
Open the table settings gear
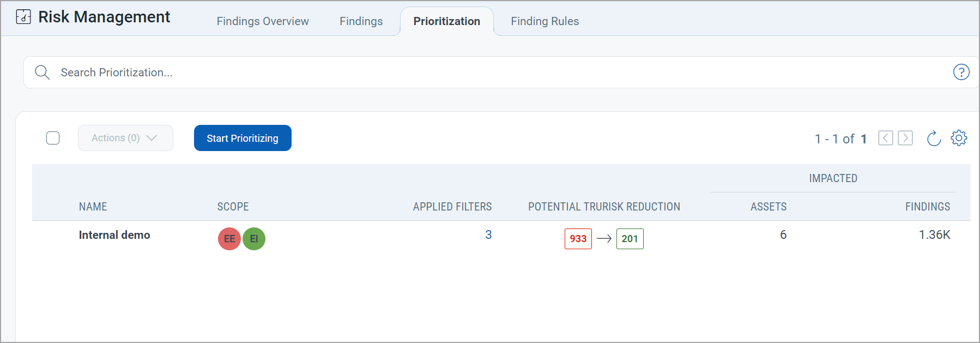coord(959,138)
